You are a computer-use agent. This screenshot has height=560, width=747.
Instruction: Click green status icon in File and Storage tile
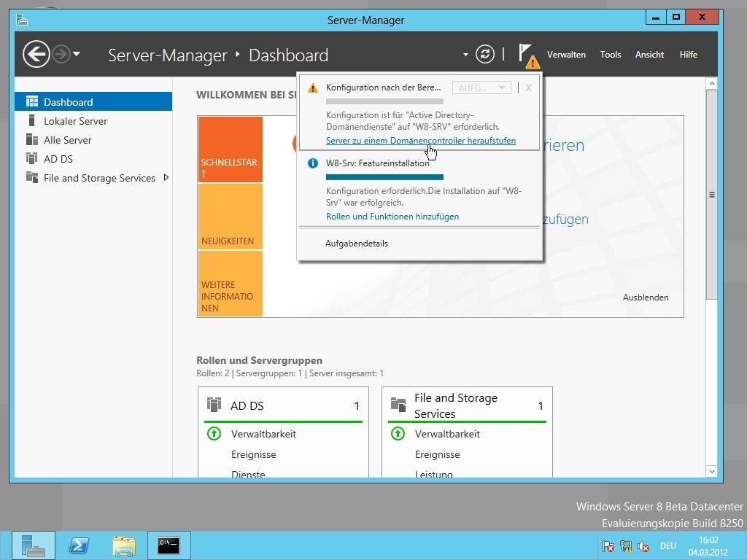tap(398, 433)
